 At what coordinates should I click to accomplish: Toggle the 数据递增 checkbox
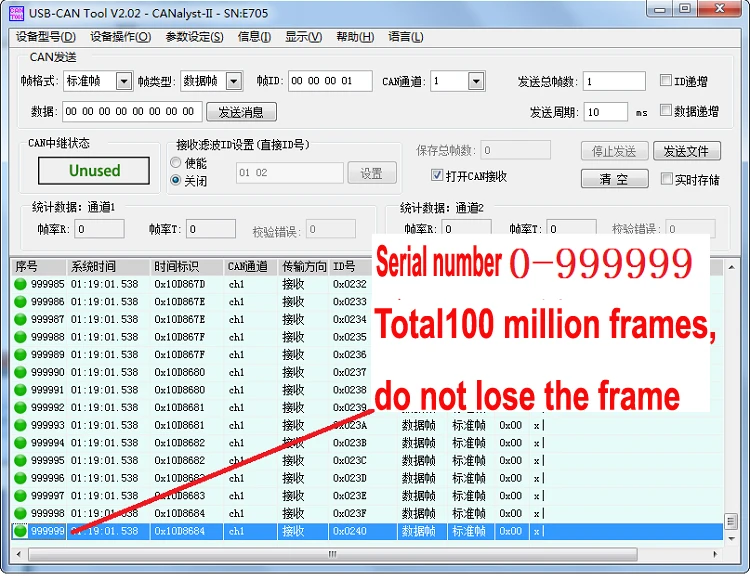pyautogui.click(x=665, y=110)
